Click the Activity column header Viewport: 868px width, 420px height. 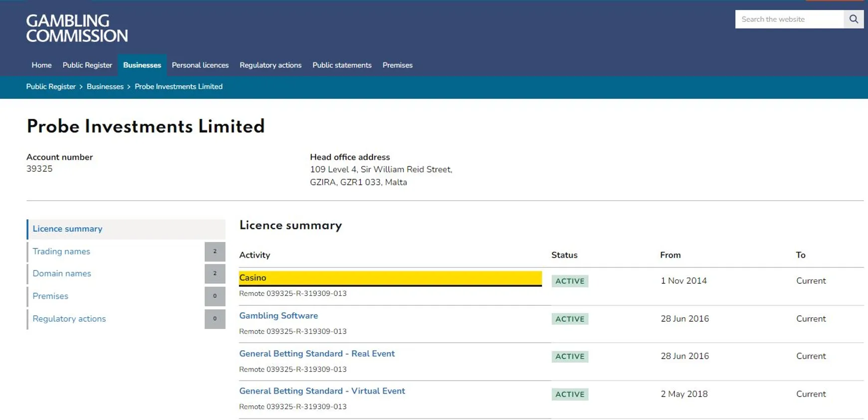click(x=254, y=255)
